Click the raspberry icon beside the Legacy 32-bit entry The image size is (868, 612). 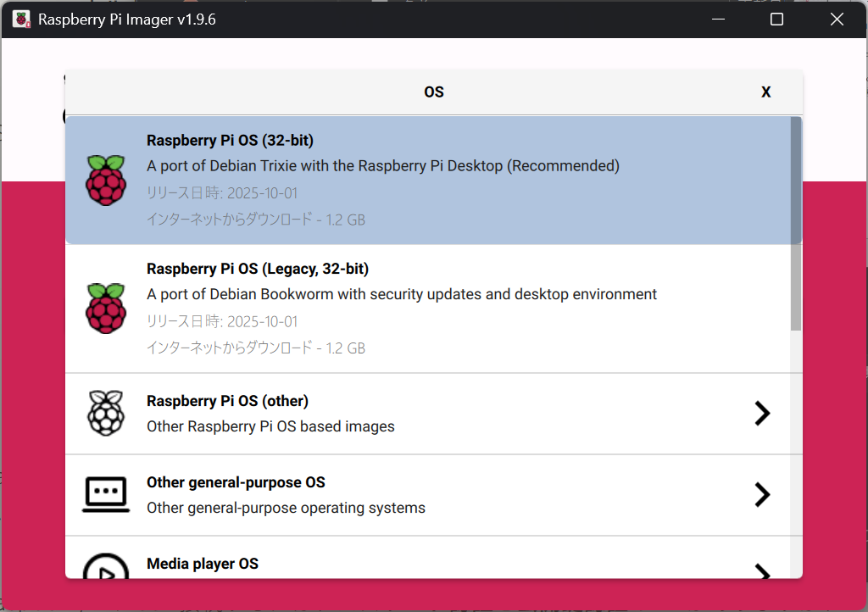[106, 309]
